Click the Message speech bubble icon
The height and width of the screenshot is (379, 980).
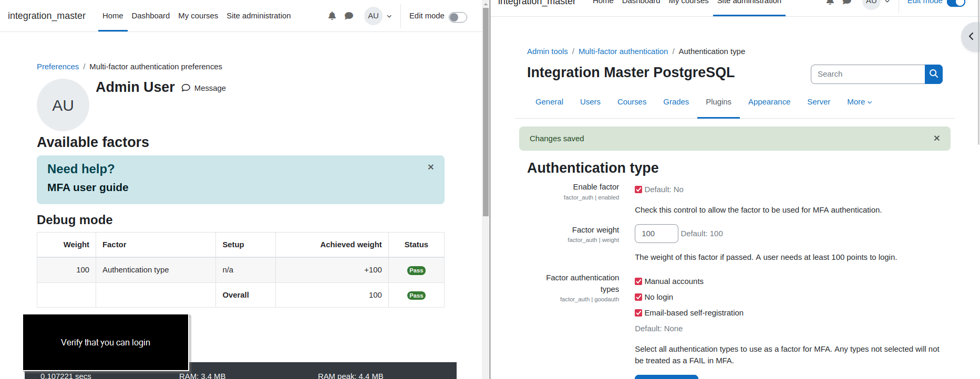[186, 88]
